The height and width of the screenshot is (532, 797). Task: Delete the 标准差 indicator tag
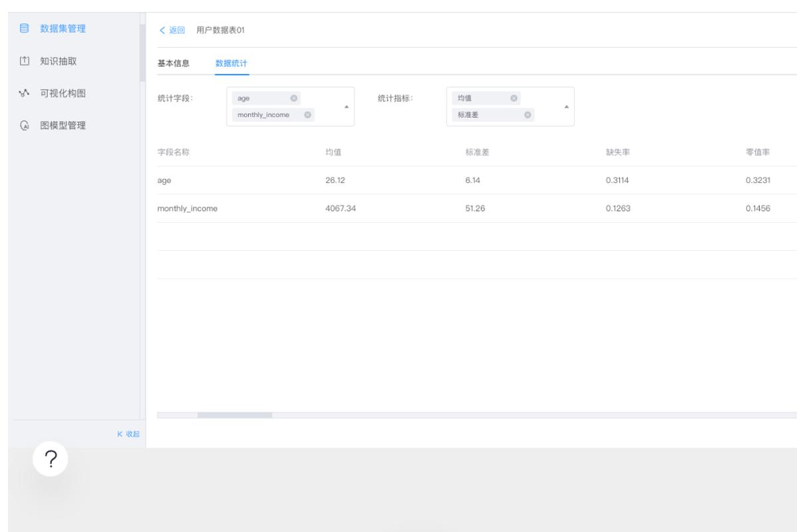527,114
